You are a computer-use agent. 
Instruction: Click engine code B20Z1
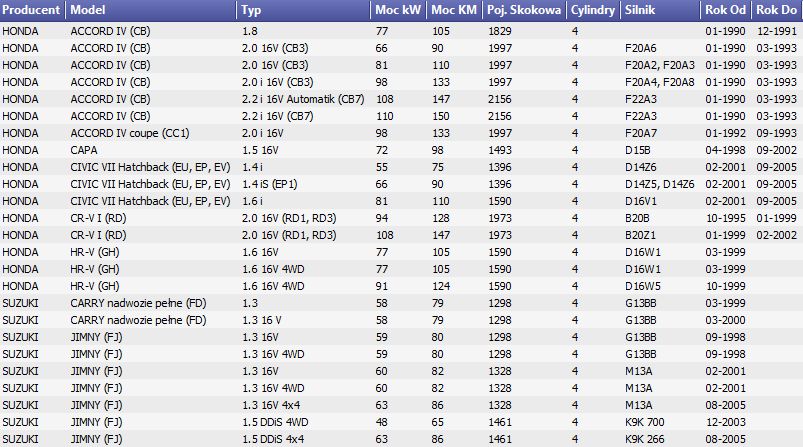pos(640,235)
